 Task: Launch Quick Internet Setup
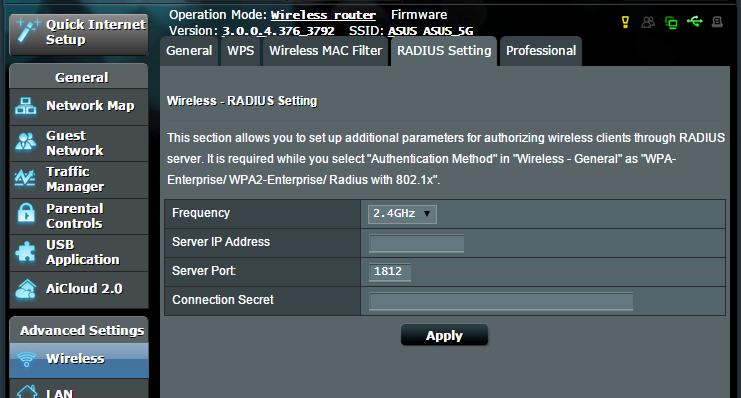tap(79, 34)
